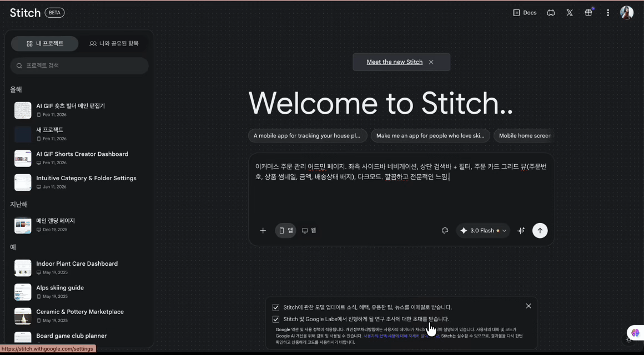
Task: Click the AI GIF 숏츠 빌더 project thumbnail
Action: pos(23,110)
